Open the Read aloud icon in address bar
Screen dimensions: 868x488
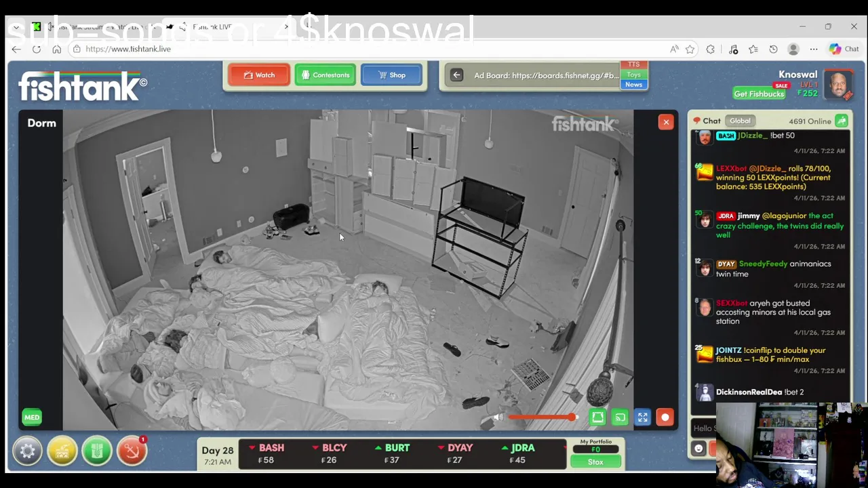pos(674,49)
